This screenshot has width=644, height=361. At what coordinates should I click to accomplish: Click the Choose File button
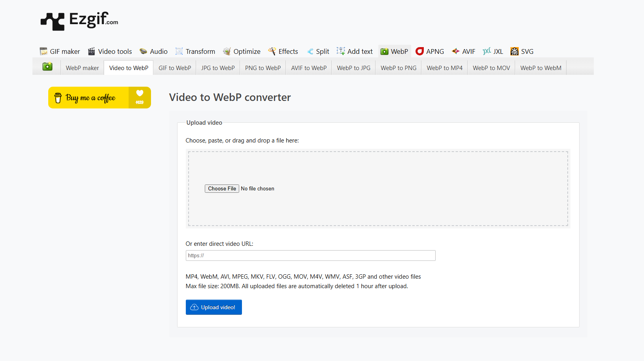[x=222, y=188]
